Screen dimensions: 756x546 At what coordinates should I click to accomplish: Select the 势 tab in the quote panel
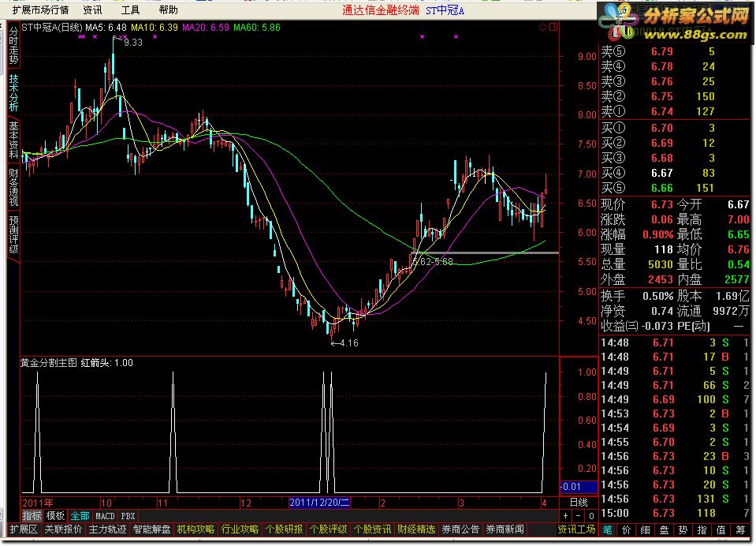683,530
